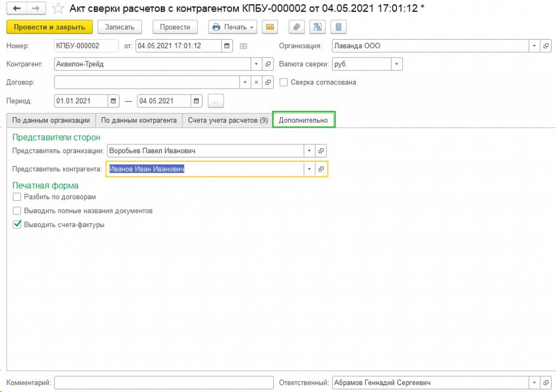Uncheck Выводить счета-фактуры
This screenshot has width=556, height=392.
point(17,225)
